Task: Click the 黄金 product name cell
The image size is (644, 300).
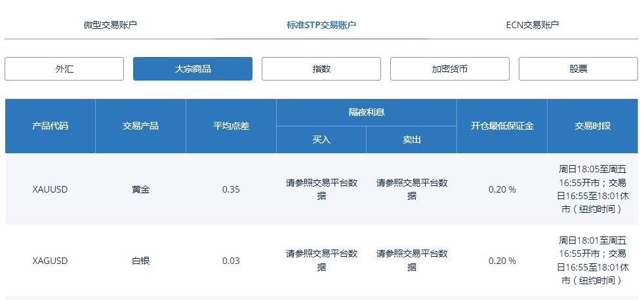Action: coord(141,189)
